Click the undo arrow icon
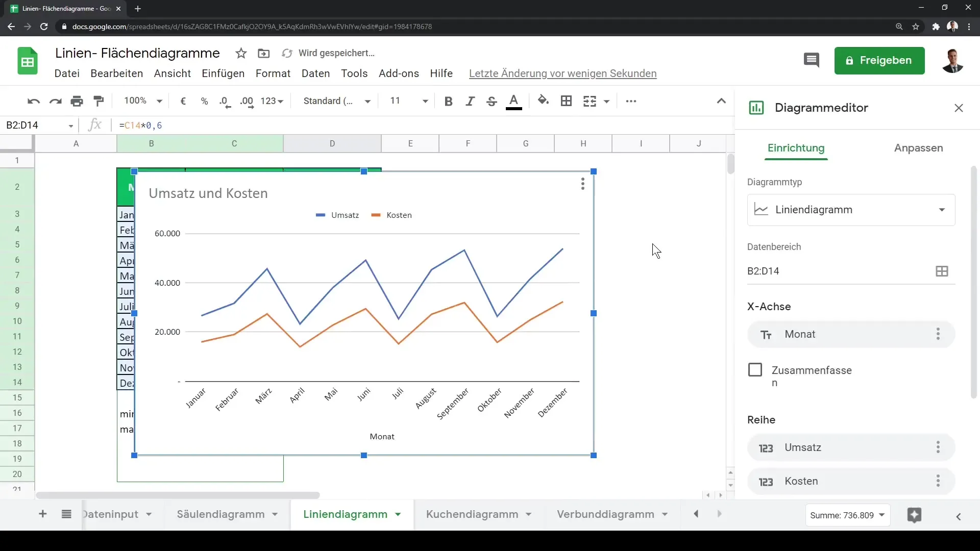 pyautogui.click(x=34, y=101)
